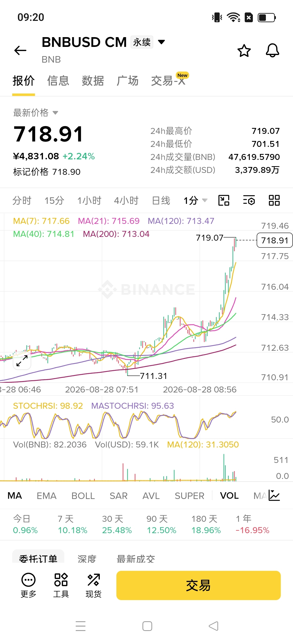This screenshot has height=644, width=293.
Task: Tap the STOCHRSI: 98.92 label
Action: [x=48, y=406]
